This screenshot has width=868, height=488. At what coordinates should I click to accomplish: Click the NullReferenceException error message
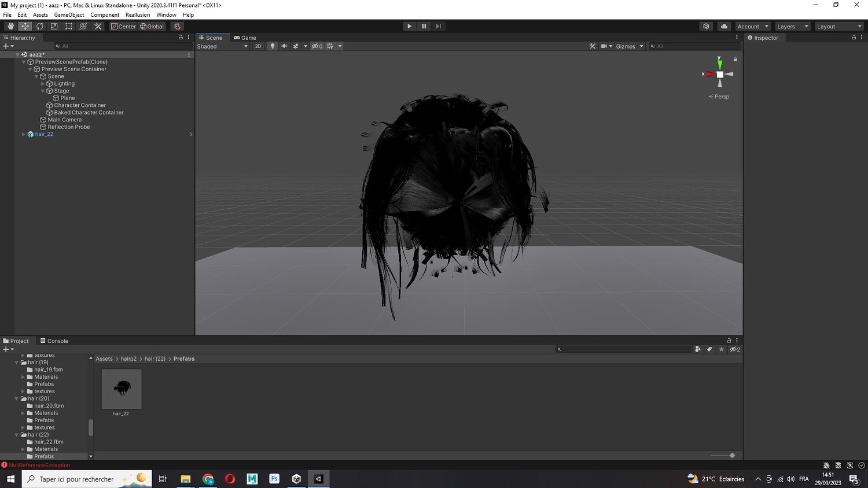click(39, 465)
